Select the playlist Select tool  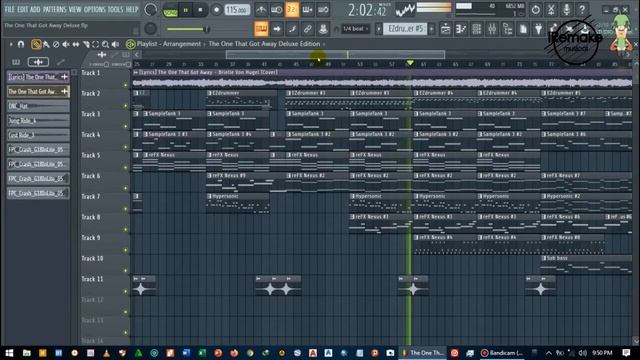96,44
